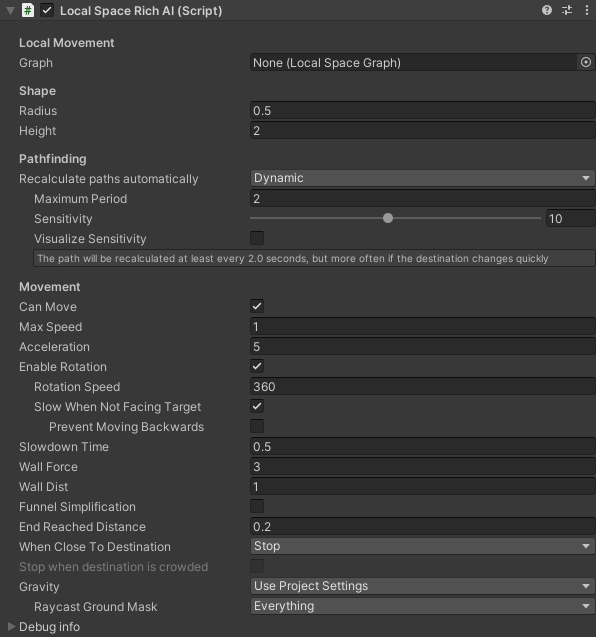
Task: Open the component help reference icon
Action: [547, 10]
